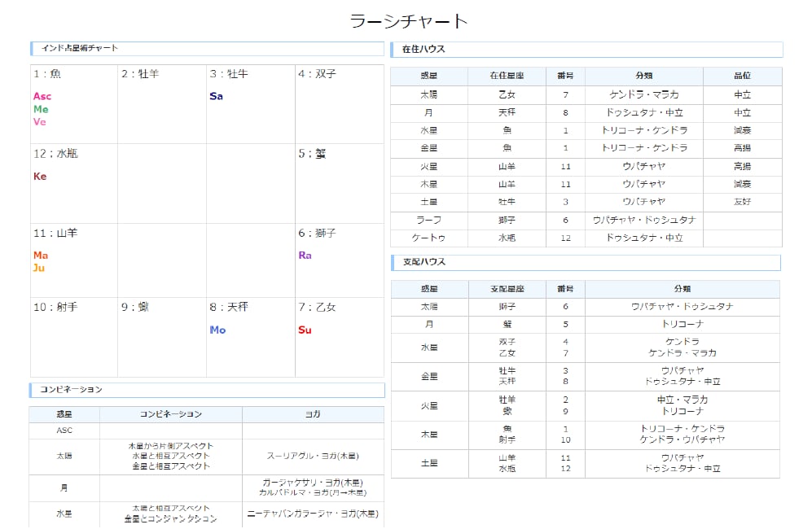The height and width of the screenshot is (529, 812).
Task: Select the 在住ハウス section header
Action: 586,49
